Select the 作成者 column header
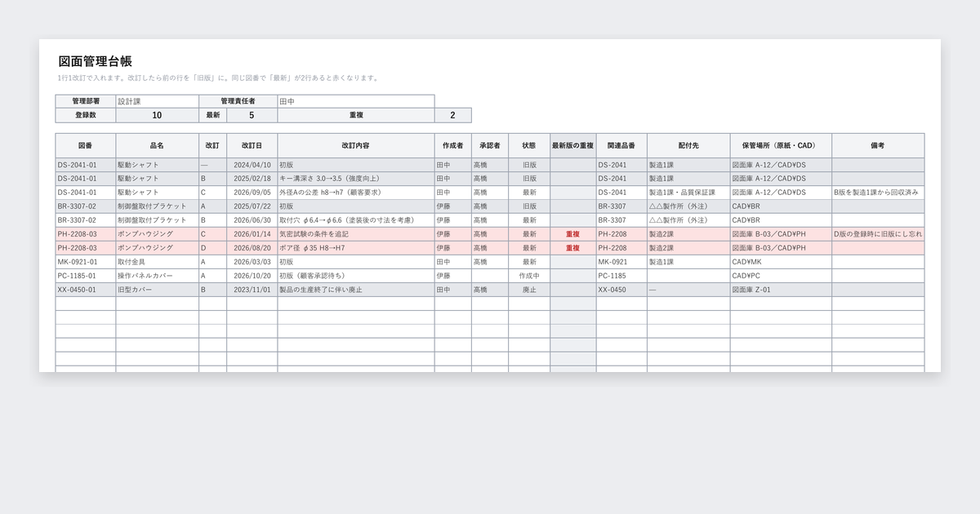The image size is (980, 514). pyautogui.click(x=452, y=145)
